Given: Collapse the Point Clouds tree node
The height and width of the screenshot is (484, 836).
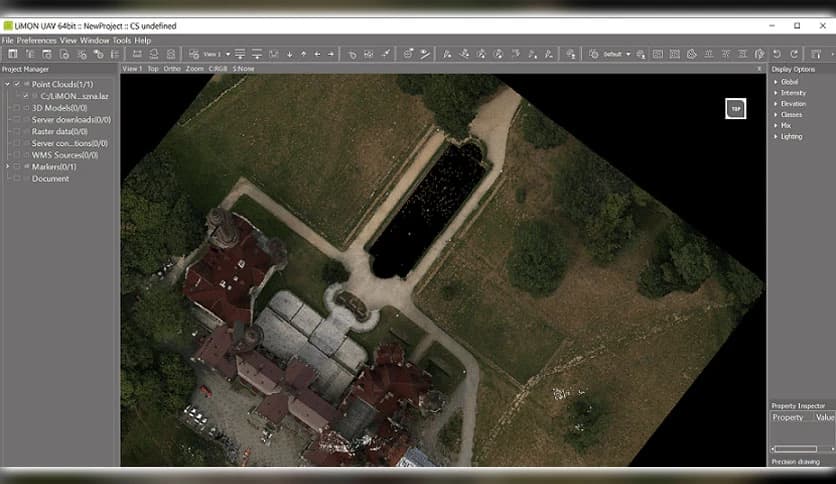Looking at the screenshot, I should pyautogui.click(x=7, y=84).
